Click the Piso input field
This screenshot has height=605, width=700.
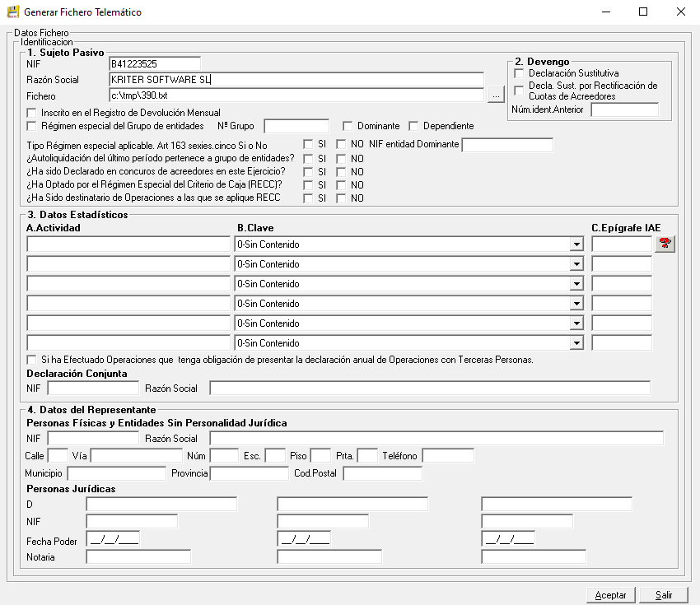[320, 455]
